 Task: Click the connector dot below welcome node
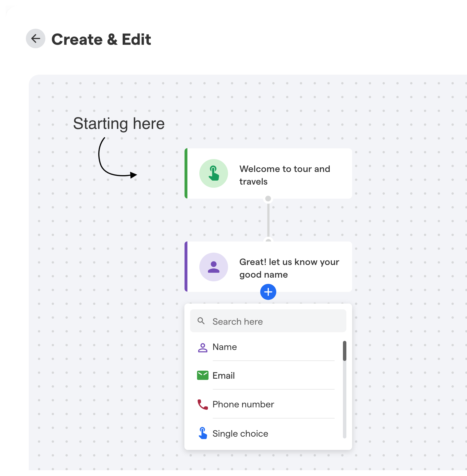point(268,198)
